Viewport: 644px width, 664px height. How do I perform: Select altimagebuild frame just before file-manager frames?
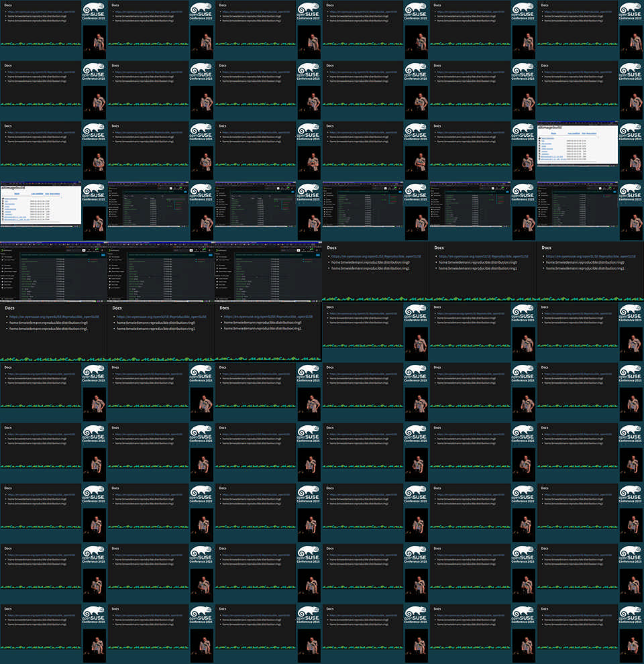click(54, 211)
